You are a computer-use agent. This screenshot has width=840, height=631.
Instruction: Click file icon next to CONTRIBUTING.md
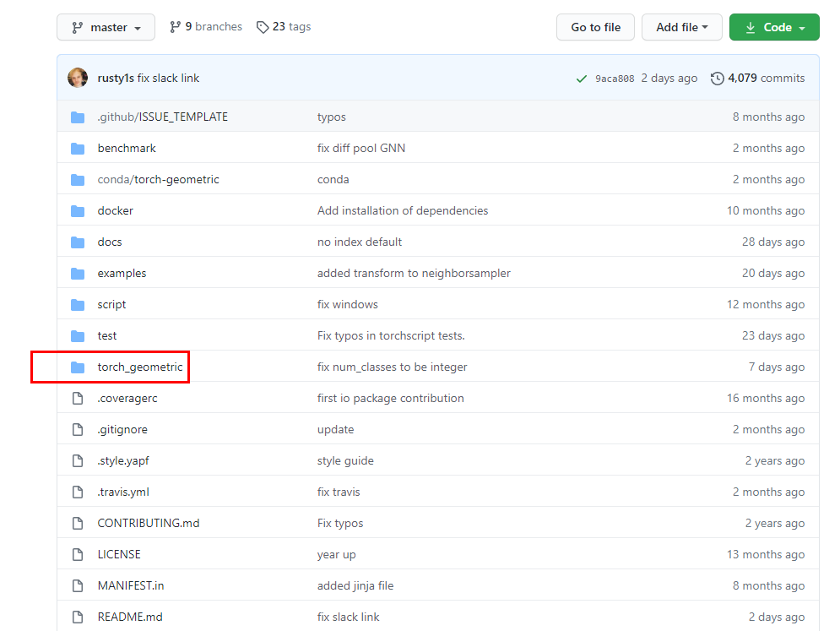[78, 523]
